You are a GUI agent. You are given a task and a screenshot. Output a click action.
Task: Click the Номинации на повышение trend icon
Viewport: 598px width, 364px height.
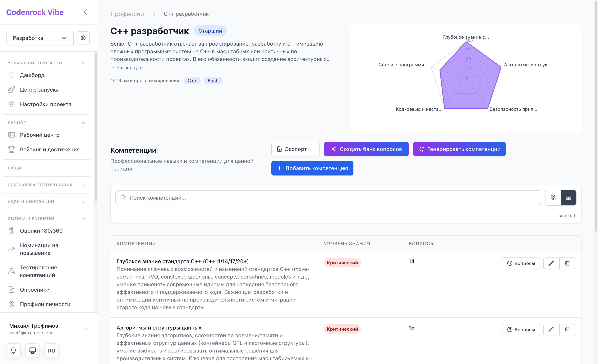point(11,249)
